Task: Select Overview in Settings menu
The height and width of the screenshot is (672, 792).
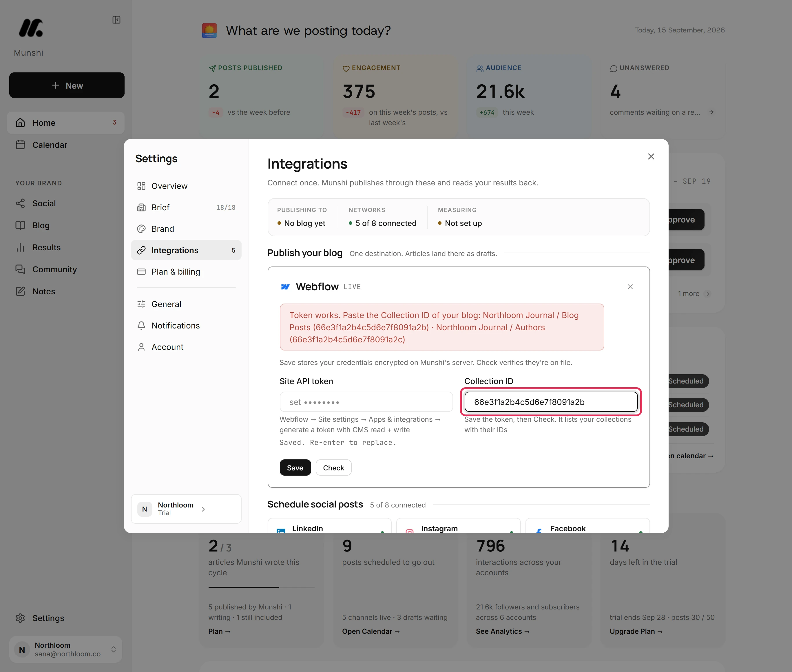Action: pos(186,186)
